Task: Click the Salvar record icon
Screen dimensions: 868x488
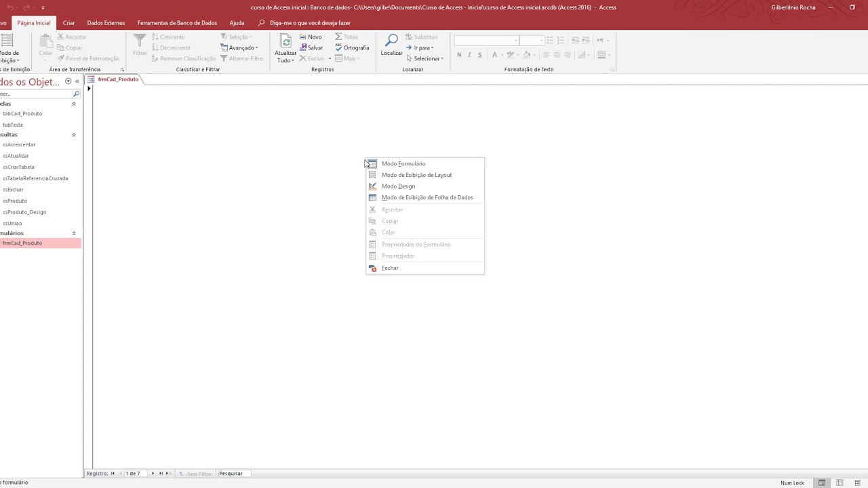Action: point(303,48)
